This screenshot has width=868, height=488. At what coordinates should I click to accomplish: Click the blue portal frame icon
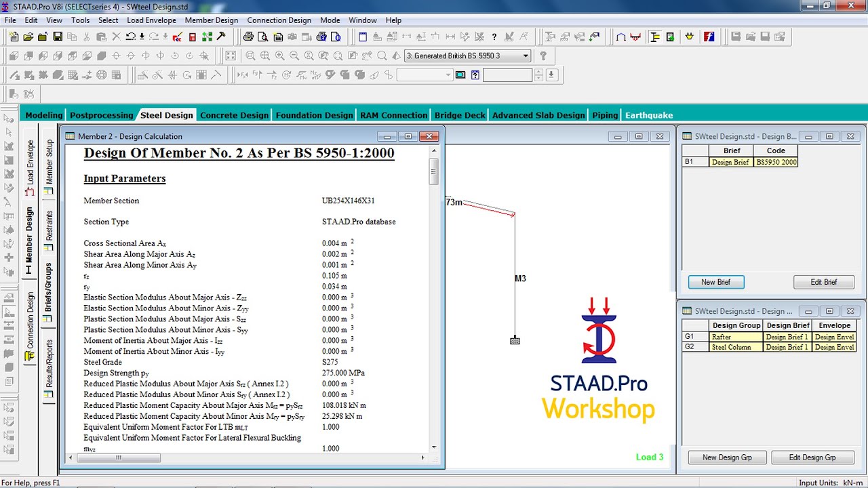620,37
